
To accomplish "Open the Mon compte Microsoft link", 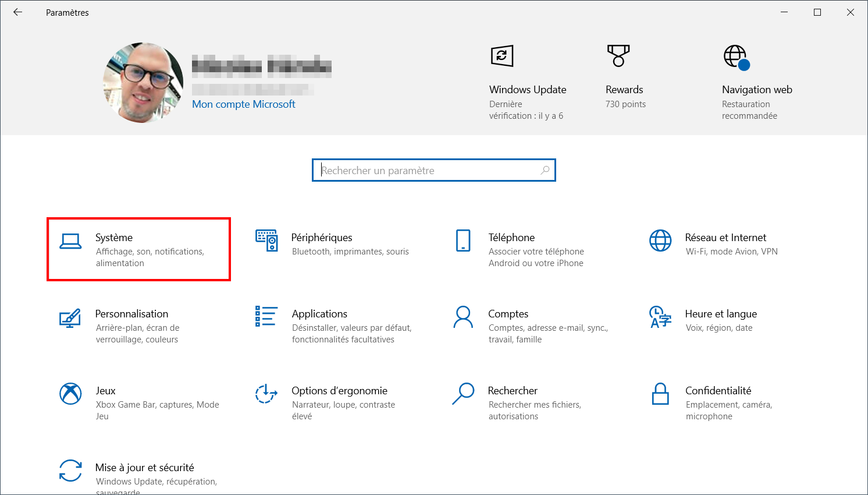I will [244, 104].
